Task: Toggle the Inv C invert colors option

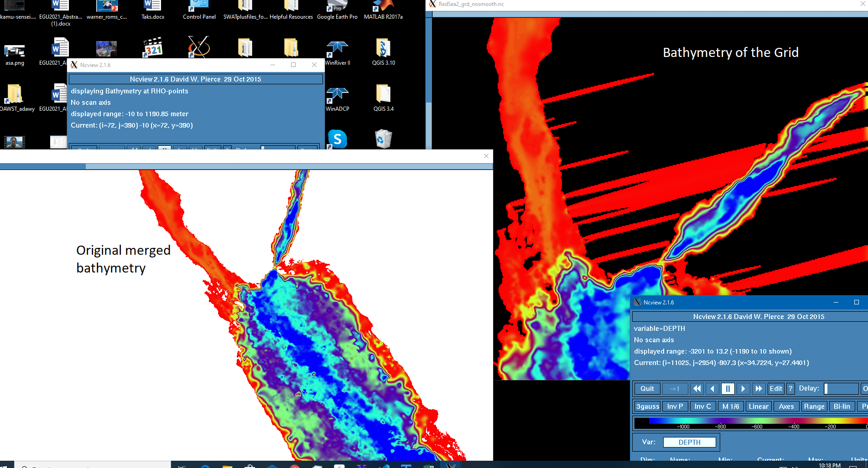Action: (x=702, y=406)
